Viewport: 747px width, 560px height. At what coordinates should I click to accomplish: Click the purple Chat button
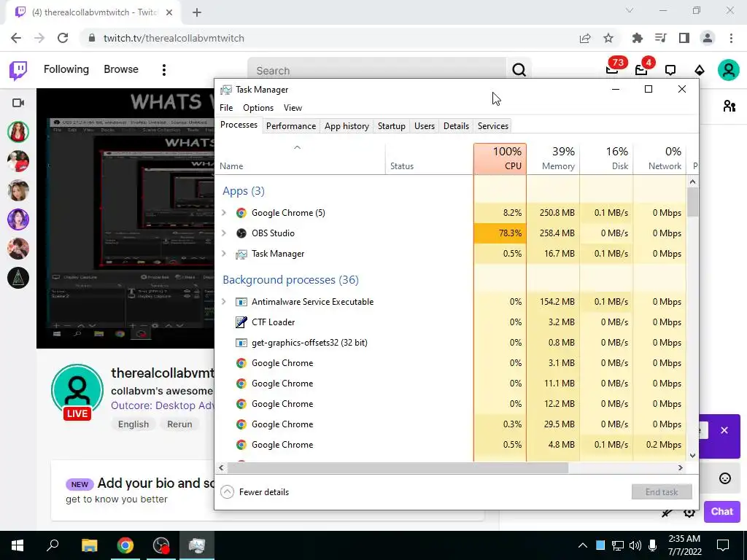pos(721,511)
